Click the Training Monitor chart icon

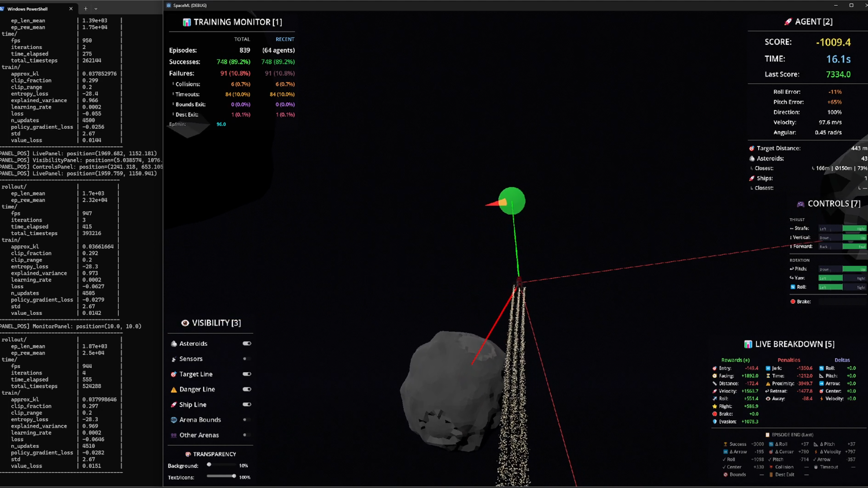point(186,22)
